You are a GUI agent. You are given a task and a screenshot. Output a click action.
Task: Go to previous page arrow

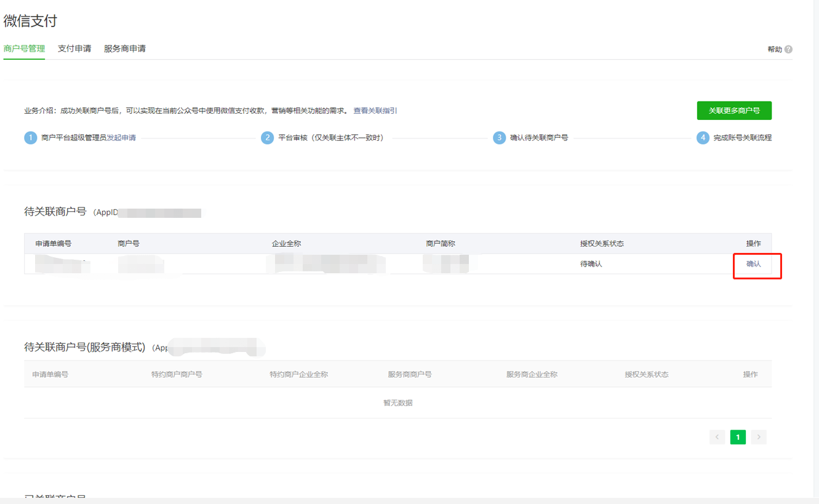717,437
